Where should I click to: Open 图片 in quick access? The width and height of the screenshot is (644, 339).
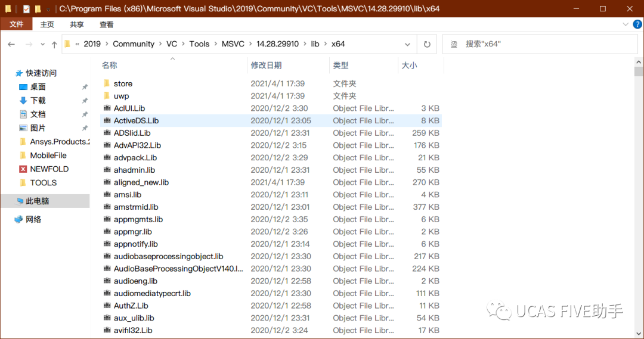[38, 128]
